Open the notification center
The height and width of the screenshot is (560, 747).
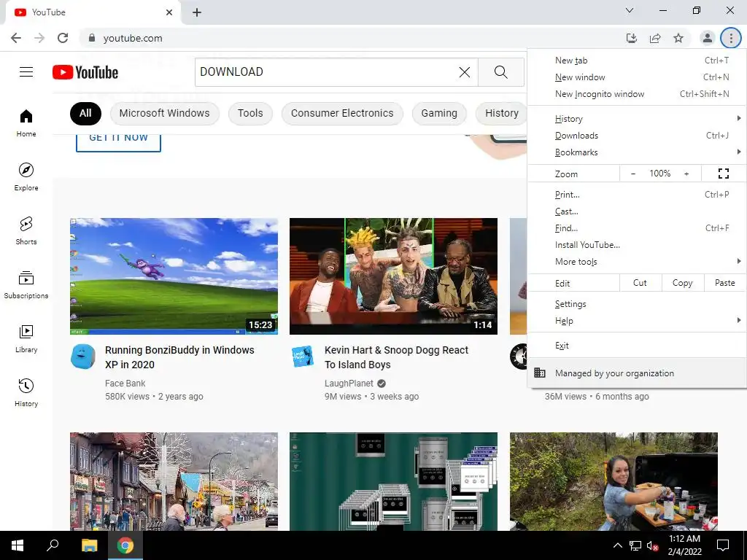[x=723, y=545]
